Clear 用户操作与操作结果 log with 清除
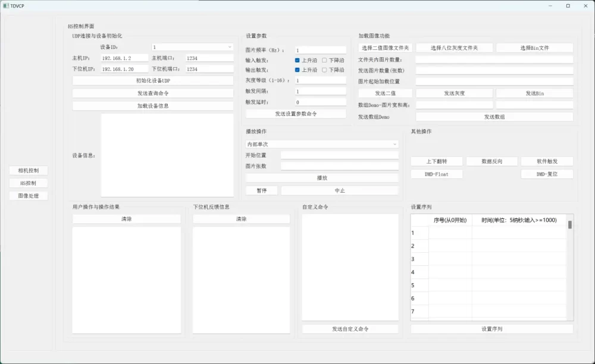Screen dimensions: 595x364 [126, 219]
